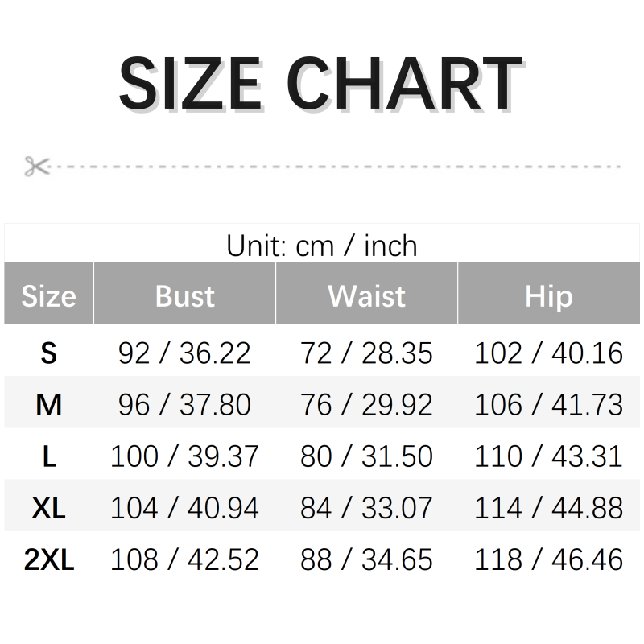Click the L size row label
This screenshot has height=644, width=644.
48,456
